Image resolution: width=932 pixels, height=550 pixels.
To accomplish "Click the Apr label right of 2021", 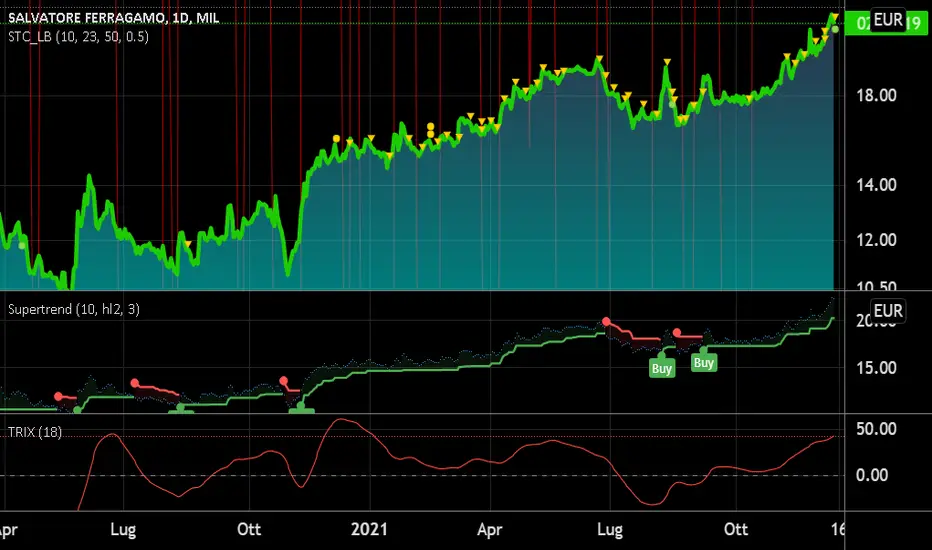I will coord(490,530).
